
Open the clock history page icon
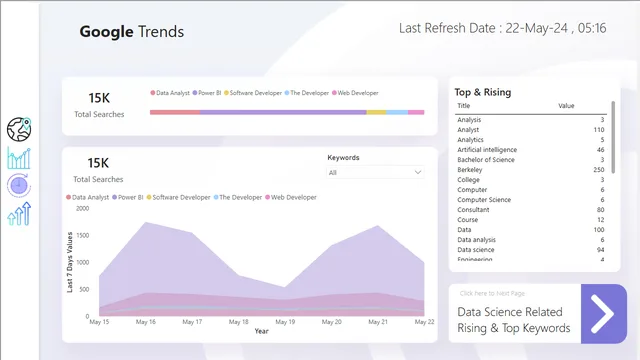pos(19,186)
